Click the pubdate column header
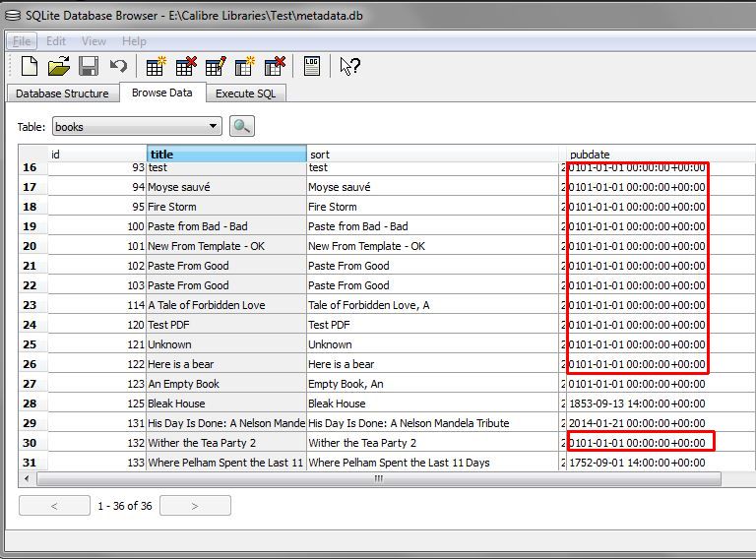The height and width of the screenshot is (559, 756). point(659,155)
